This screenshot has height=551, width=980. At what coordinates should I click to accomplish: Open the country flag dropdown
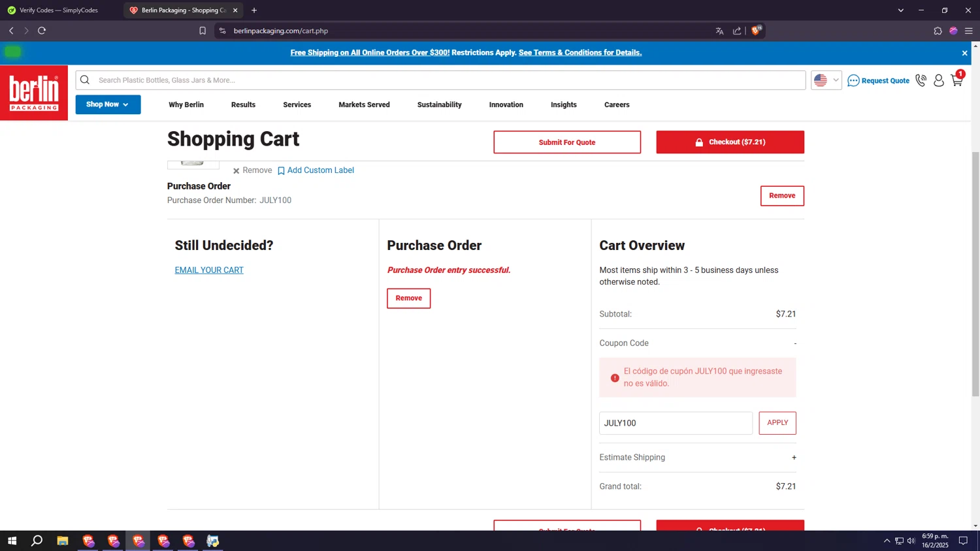pos(826,80)
